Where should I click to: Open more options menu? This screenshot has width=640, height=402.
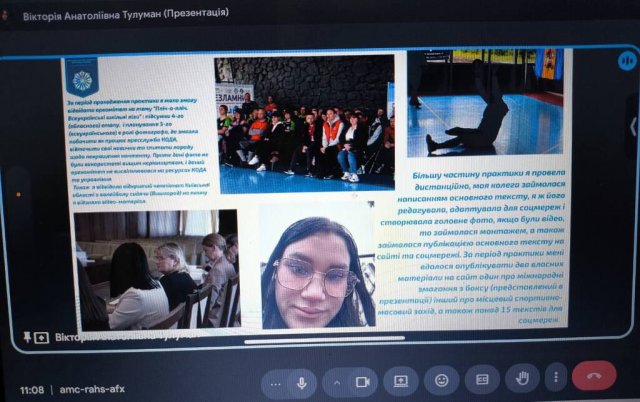tap(556, 381)
